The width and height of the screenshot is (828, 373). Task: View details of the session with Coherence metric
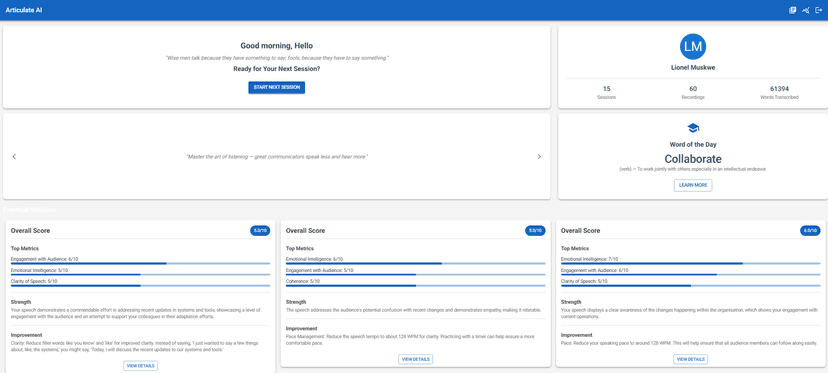click(416, 359)
